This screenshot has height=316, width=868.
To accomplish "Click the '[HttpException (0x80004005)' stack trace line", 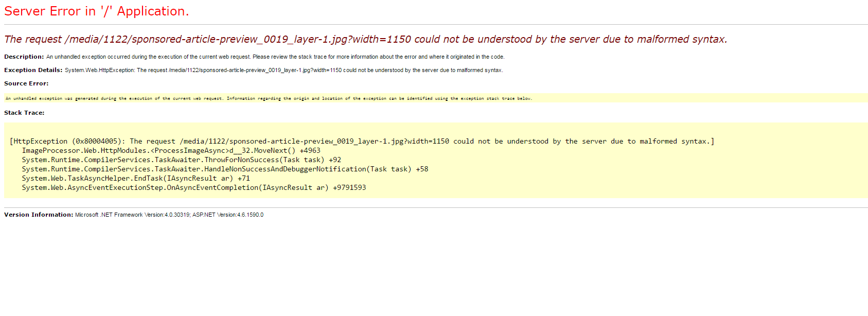I will pyautogui.click(x=362, y=142).
